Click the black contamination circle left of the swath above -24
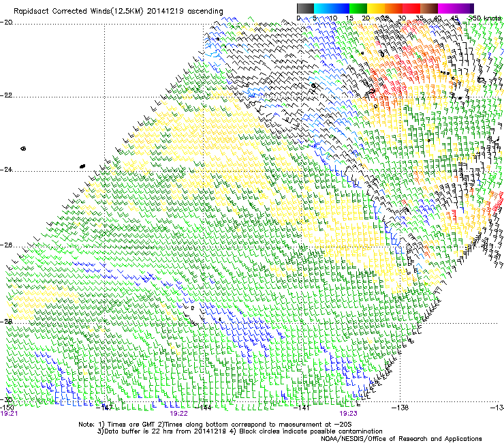Image resolution: width=504 pixels, height=443 pixels. [23, 149]
